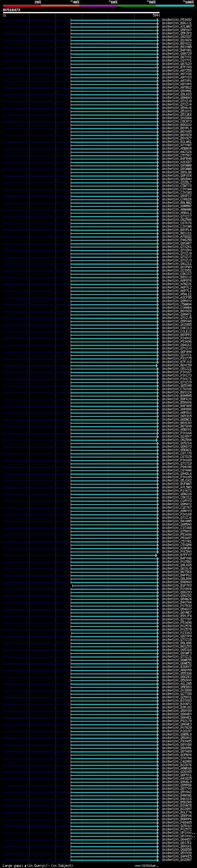Click the orange ~40% identity legend segment
Image resolution: width=197 pixels, height=868 pixels.
pos(60,6)
